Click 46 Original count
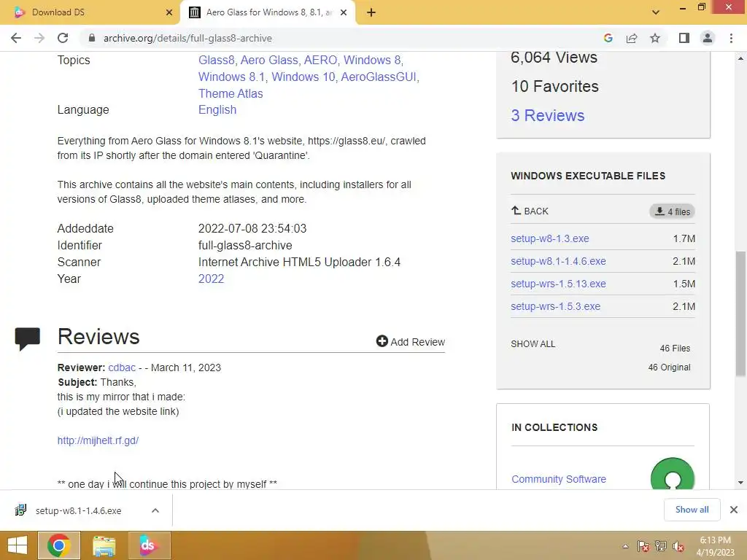The height and width of the screenshot is (560, 747). [669, 367]
